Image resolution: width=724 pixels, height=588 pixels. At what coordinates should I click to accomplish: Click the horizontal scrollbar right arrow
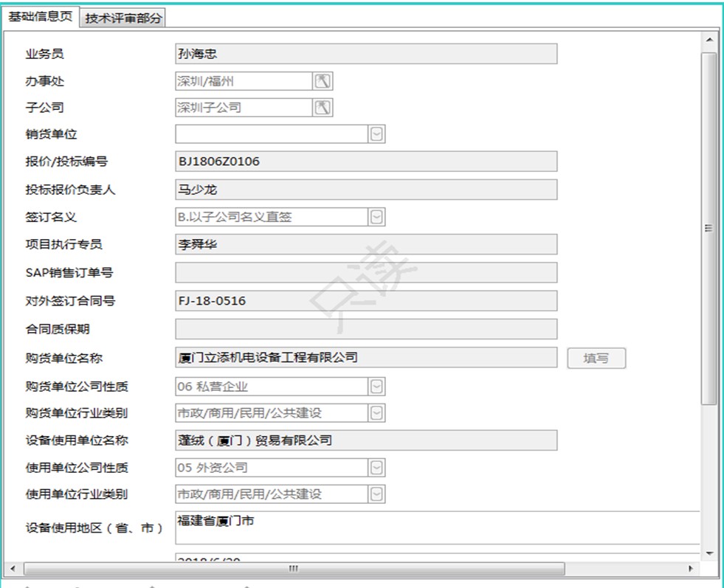coord(691,569)
